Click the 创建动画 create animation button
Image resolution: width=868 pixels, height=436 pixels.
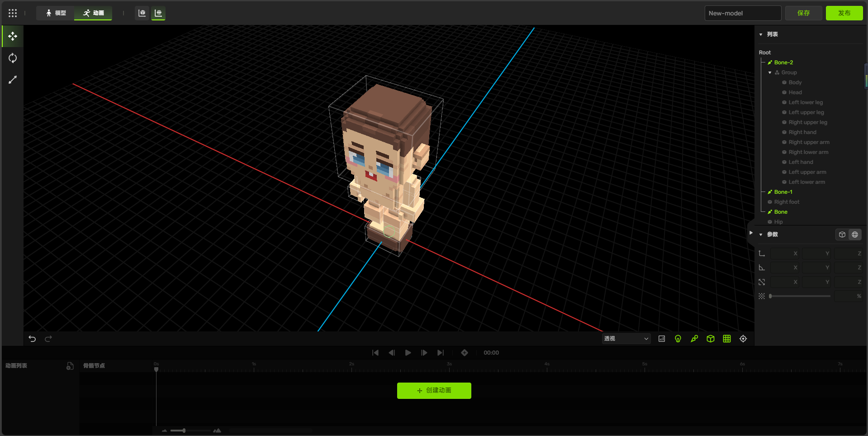click(434, 390)
